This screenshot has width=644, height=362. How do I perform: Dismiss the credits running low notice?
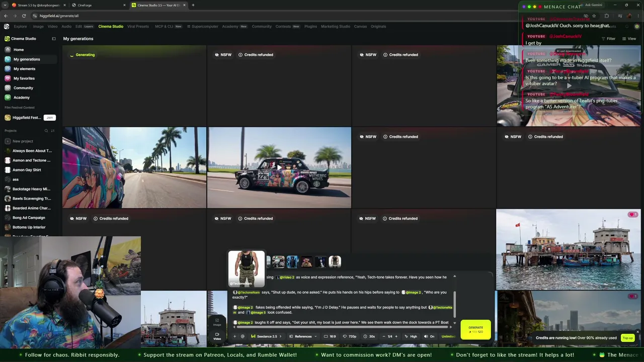point(637,332)
